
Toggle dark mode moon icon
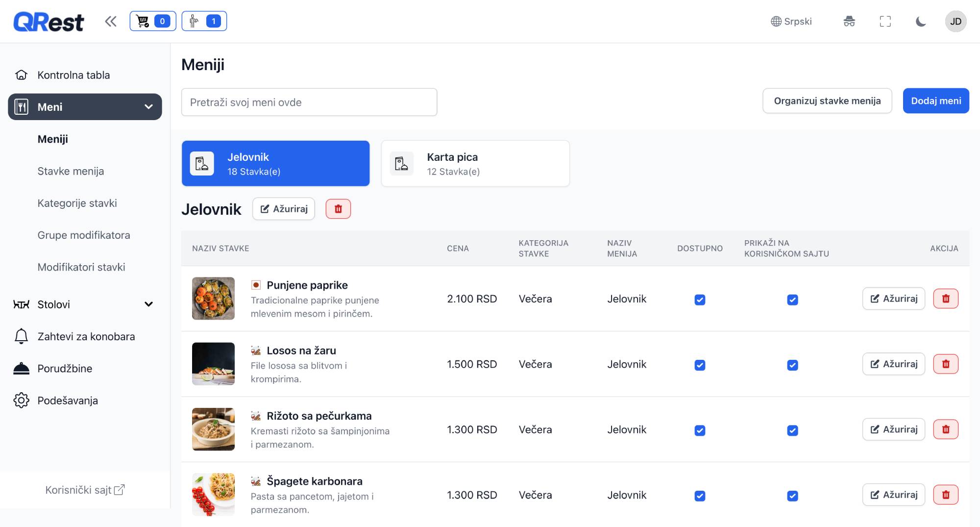tap(921, 21)
